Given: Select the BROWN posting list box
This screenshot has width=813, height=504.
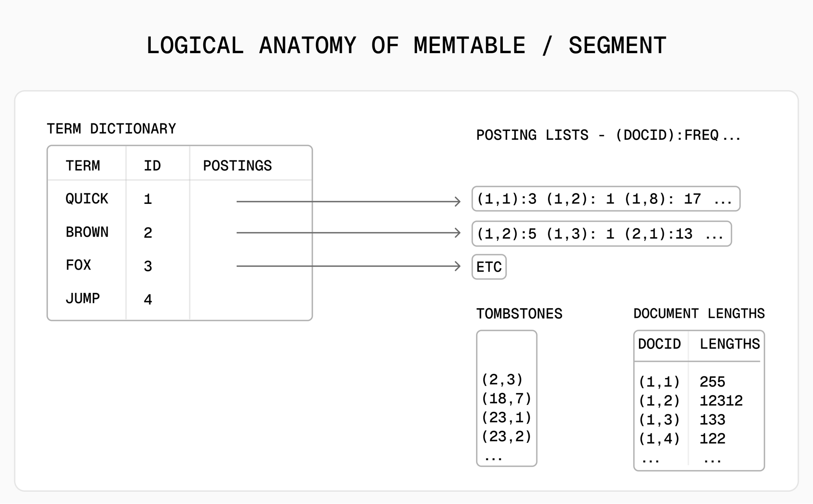Looking at the screenshot, I should 601,234.
